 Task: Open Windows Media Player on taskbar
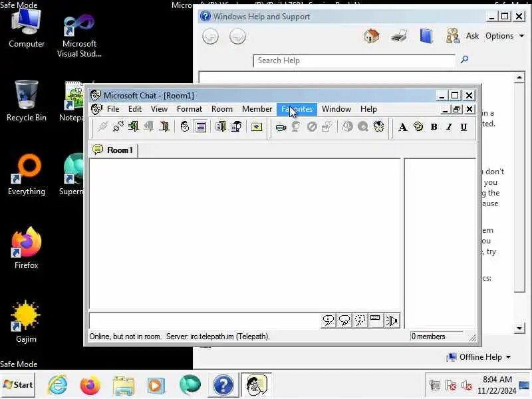click(x=156, y=386)
